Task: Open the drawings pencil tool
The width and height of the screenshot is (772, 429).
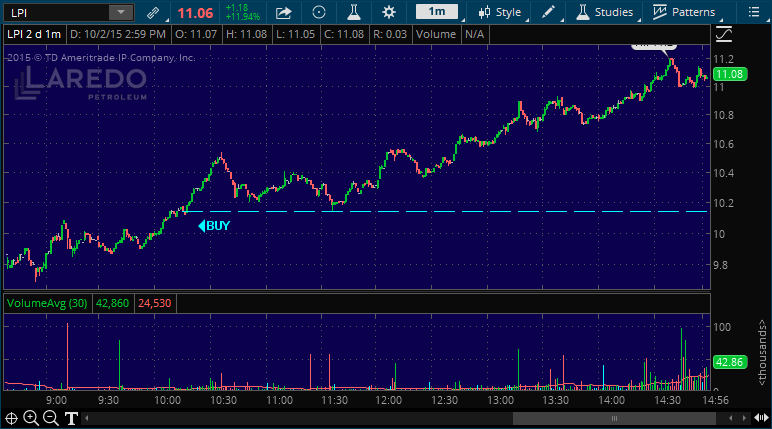Action: pos(548,13)
